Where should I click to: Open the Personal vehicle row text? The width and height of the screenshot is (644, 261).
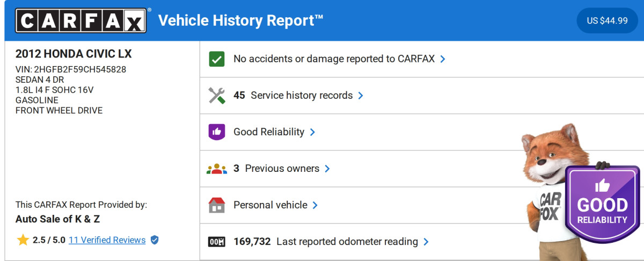[x=270, y=205]
